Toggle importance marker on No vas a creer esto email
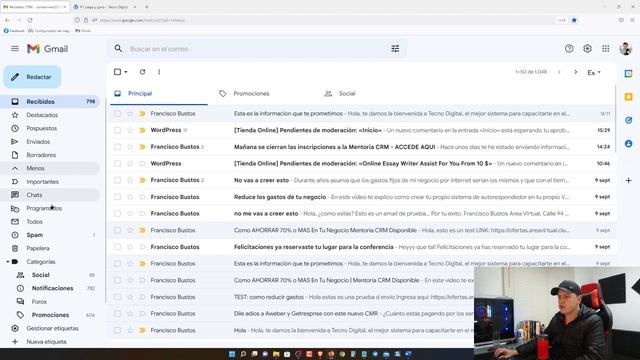The image size is (640, 360). 142,180
